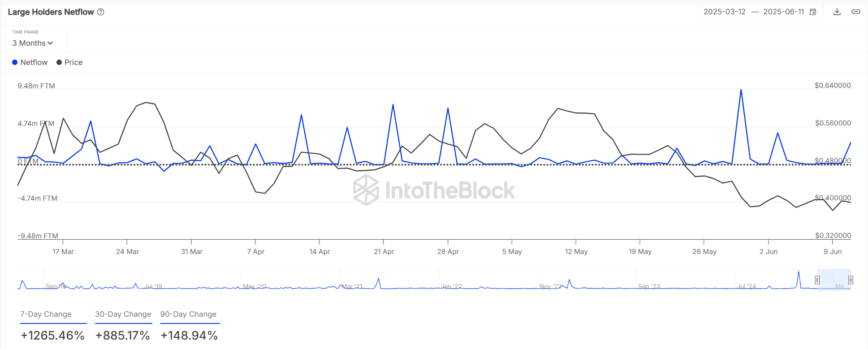This screenshot has height=349, width=868.
Task: Click the help icon beside Large Holders Netflow
Action: (x=101, y=12)
